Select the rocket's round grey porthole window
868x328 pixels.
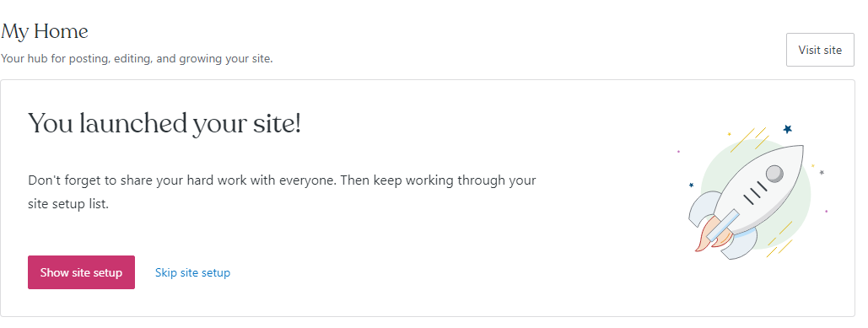coord(774,174)
